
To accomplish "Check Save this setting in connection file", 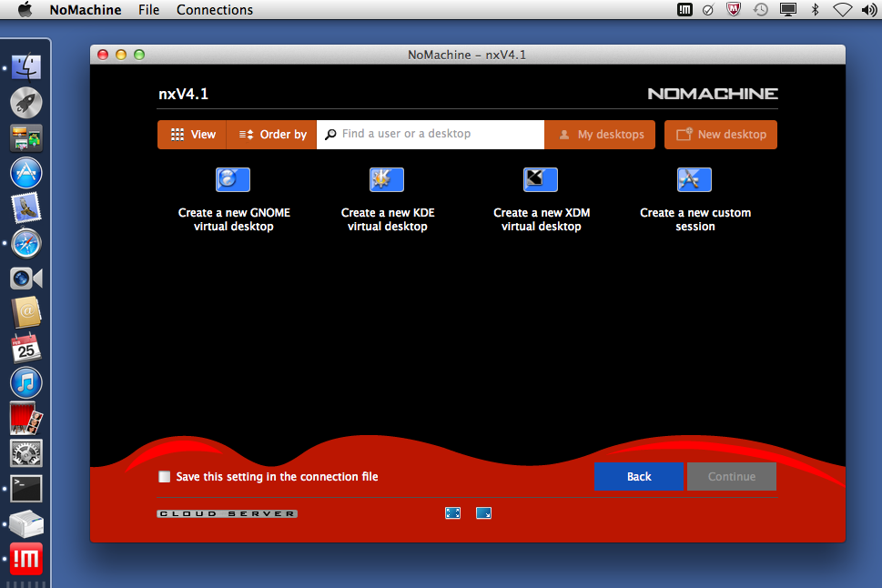I will (x=164, y=477).
